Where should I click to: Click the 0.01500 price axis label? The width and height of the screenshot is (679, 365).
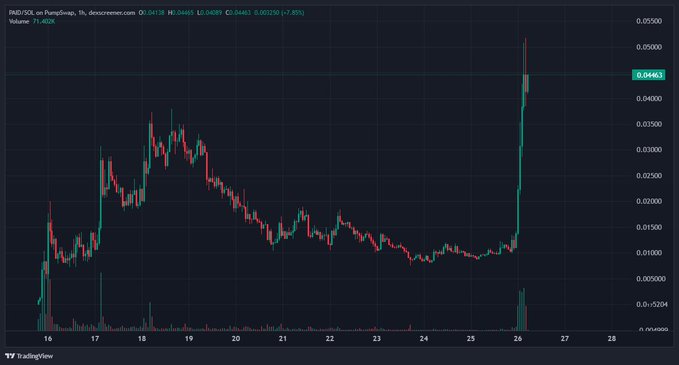(x=649, y=227)
